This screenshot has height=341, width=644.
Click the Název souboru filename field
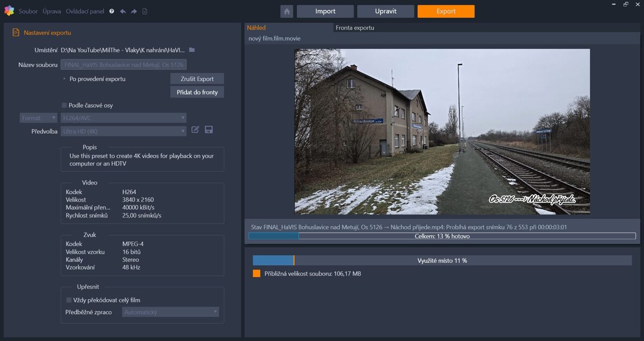[125, 64]
